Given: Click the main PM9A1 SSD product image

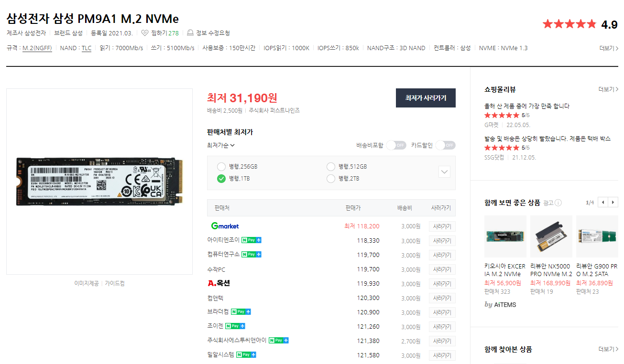Looking at the screenshot, I should tap(99, 182).
